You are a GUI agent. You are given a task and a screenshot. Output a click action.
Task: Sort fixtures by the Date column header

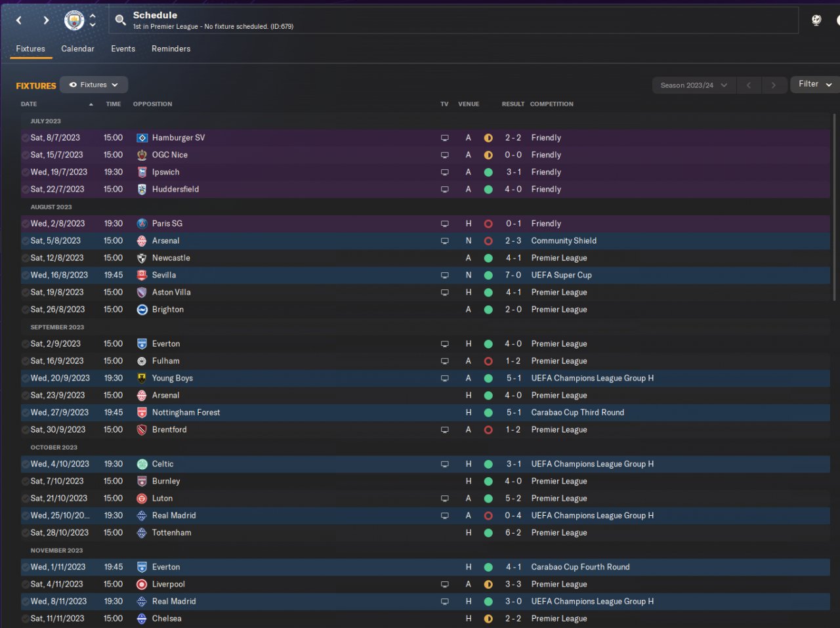[29, 104]
